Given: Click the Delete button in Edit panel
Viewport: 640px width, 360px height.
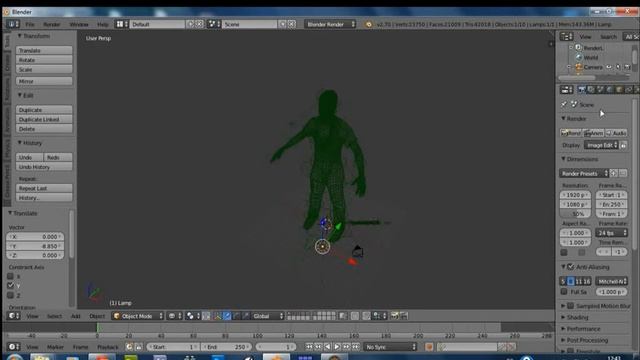Looking at the screenshot, I should tap(44, 129).
